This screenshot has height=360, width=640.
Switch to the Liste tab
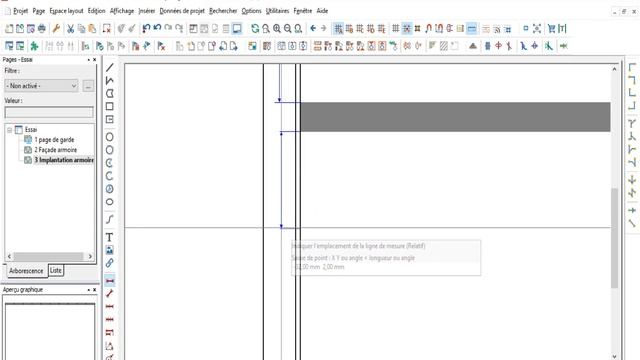click(56, 270)
